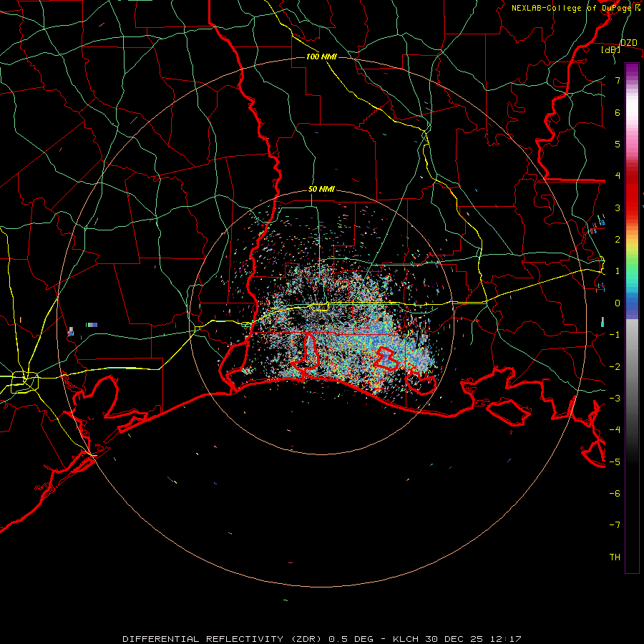Click the 0 tick label on scale
This screenshot has height=644, width=644.
click(x=618, y=303)
